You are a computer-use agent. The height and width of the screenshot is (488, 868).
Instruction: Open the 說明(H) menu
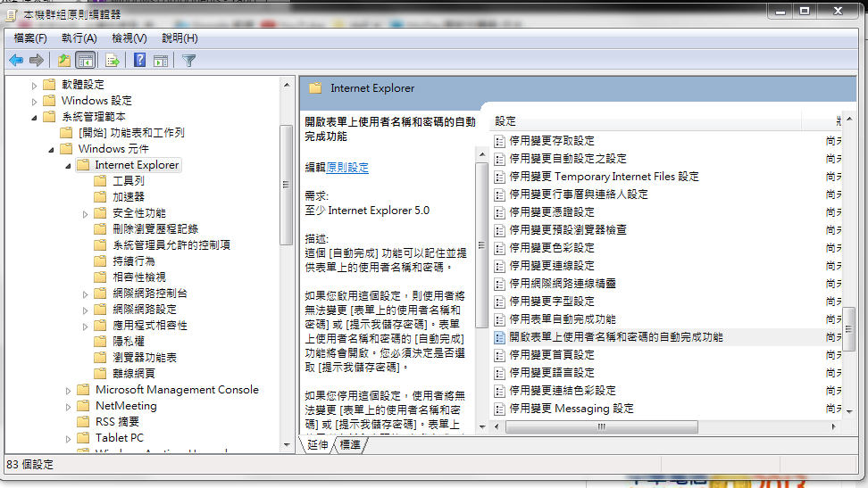pos(179,38)
